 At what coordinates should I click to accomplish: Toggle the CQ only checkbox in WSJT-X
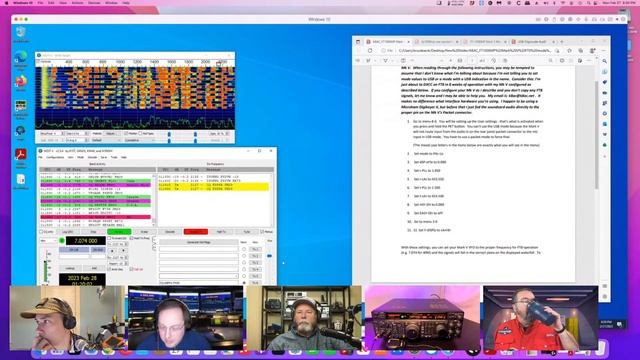point(47,232)
